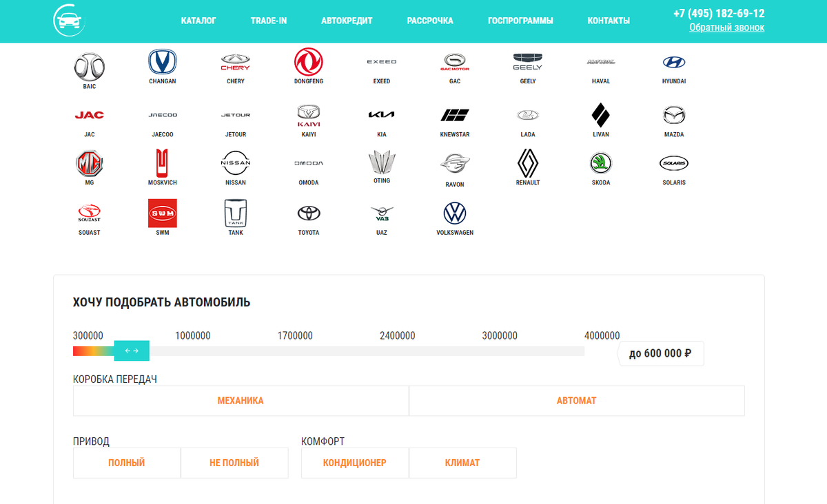Viewport: 827px width, 504px height.
Task: Open the Lada brand logo
Action: tap(528, 115)
